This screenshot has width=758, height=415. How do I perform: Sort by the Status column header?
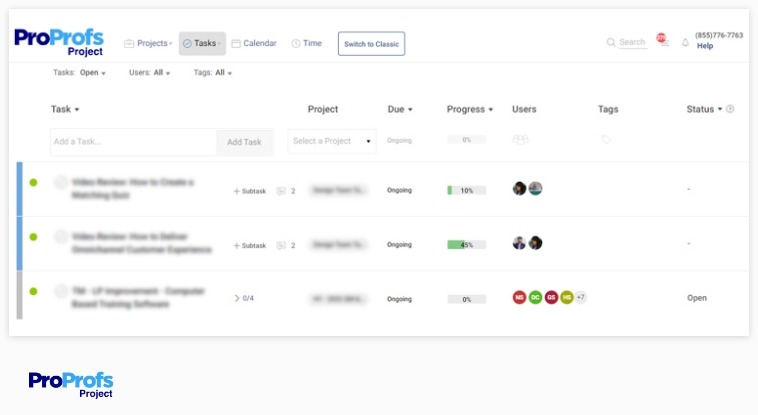point(704,109)
